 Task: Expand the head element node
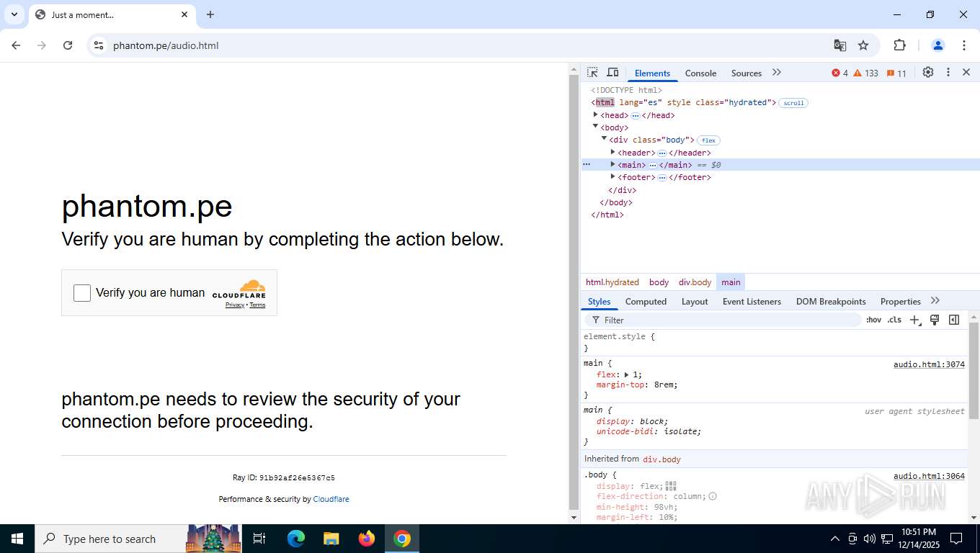click(596, 114)
